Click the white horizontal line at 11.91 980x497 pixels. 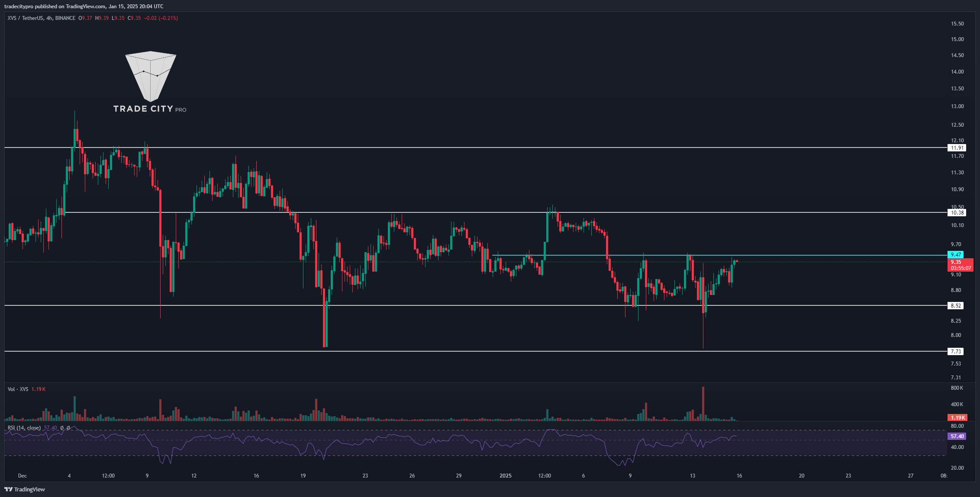476,147
